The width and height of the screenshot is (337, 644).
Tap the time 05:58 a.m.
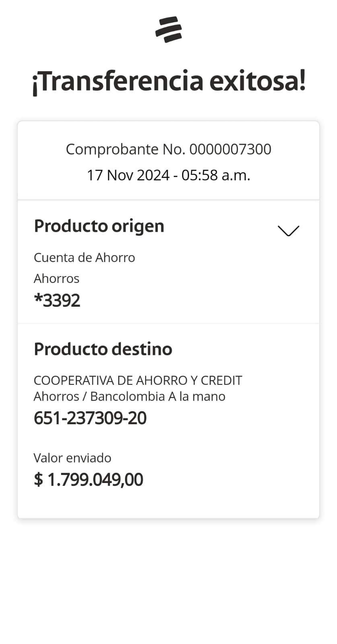pyautogui.click(x=216, y=175)
